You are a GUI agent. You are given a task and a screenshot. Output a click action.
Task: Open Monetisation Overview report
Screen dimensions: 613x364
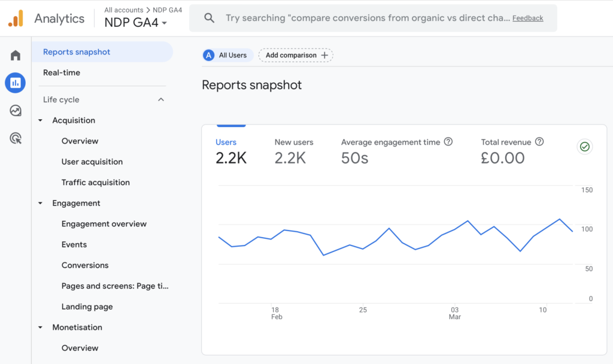click(x=80, y=348)
